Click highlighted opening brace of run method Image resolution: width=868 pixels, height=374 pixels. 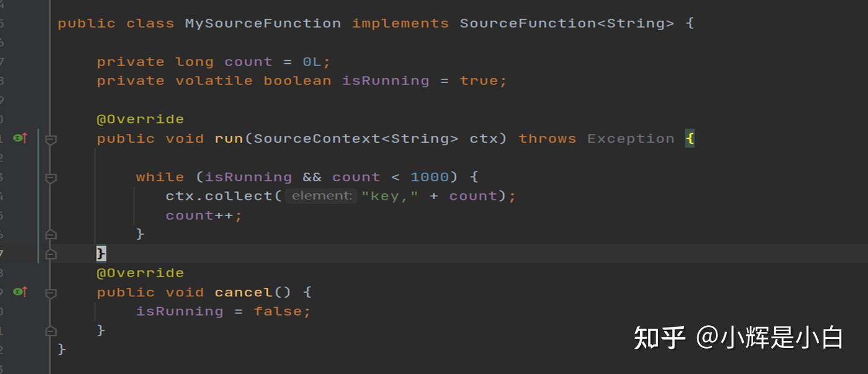690,139
